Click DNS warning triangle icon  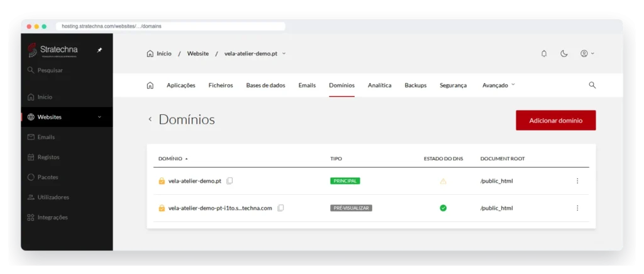click(443, 181)
